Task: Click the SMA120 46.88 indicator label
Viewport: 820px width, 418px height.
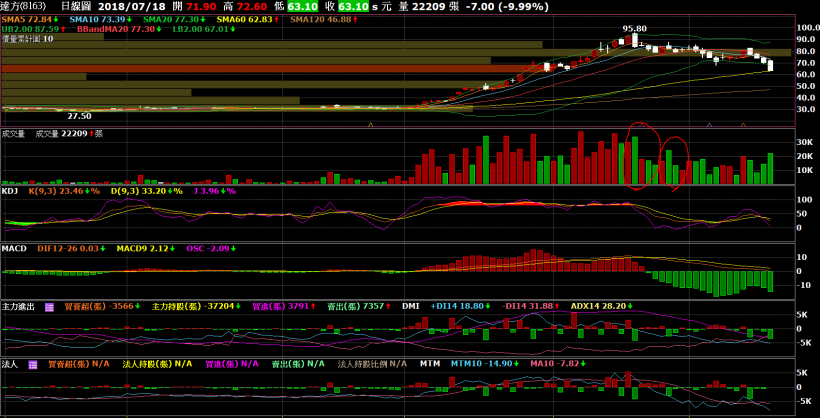Action: 324,19
